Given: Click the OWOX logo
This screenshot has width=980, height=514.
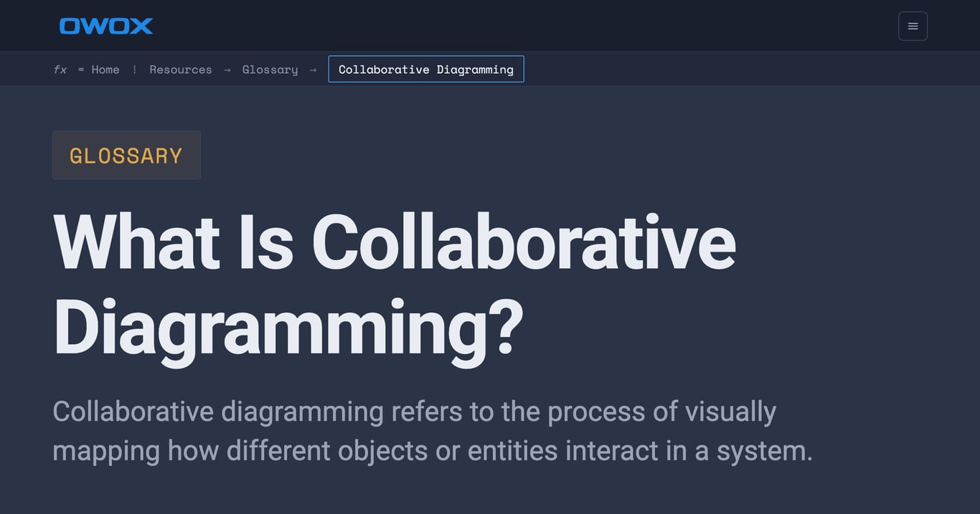Looking at the screenshot, I should [106, 26].
